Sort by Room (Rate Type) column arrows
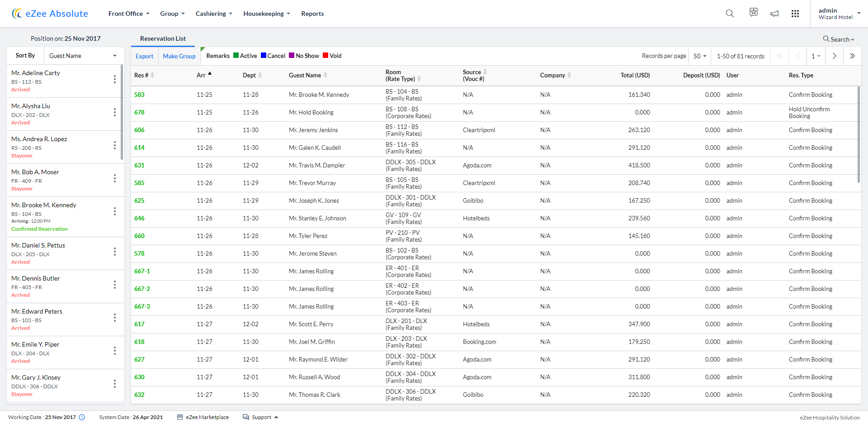This screenshot has width=868, height=424. pyautogui.click(x=419, y=79)
